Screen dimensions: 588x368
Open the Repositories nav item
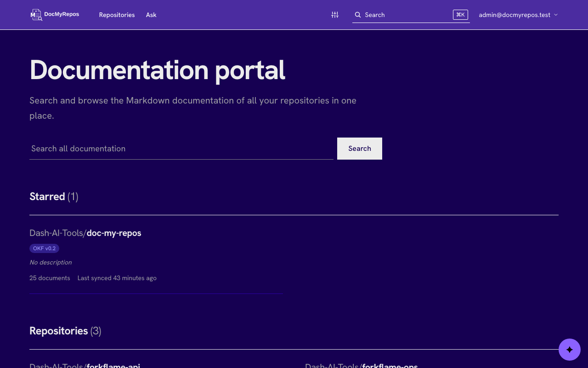[x=117, y=15]
